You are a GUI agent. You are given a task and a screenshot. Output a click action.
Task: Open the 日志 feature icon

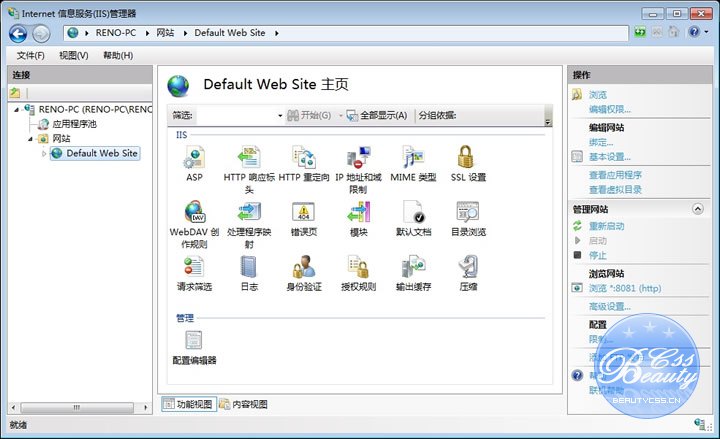click(249, 267)
